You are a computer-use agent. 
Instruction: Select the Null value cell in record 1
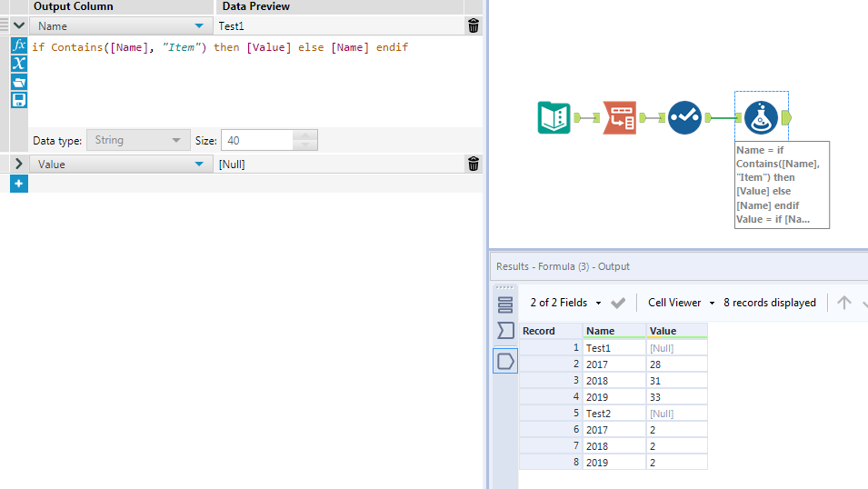pos(676,348)
